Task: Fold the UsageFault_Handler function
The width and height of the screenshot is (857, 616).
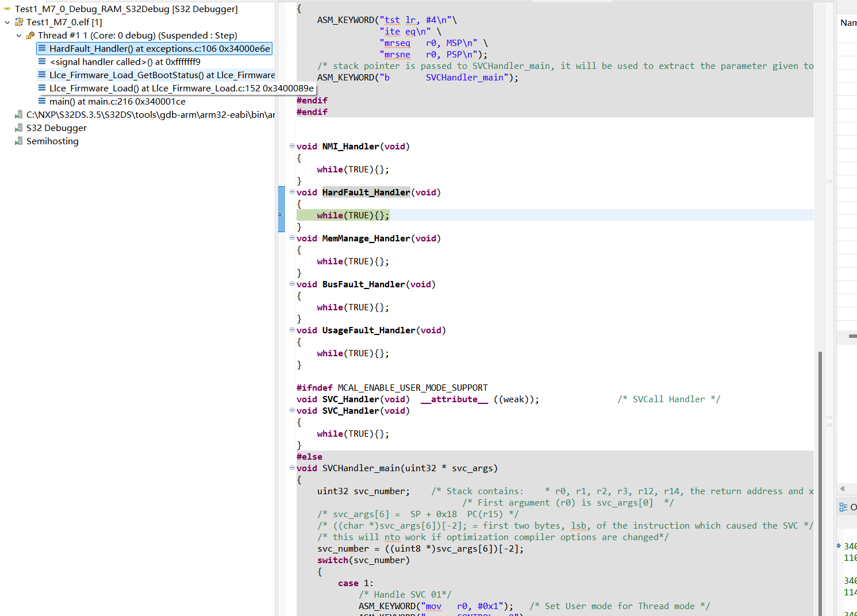Action: pyautogui.click(x=292, y=330)
